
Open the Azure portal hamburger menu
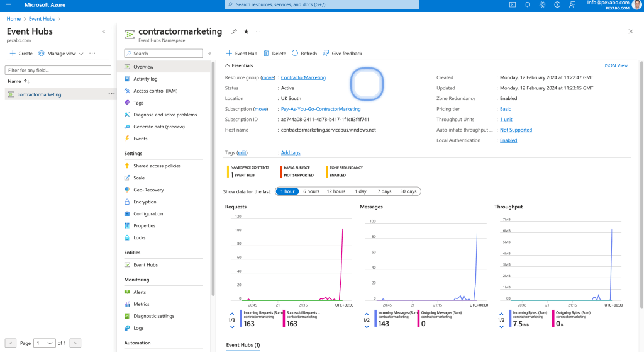pos(8,4)
